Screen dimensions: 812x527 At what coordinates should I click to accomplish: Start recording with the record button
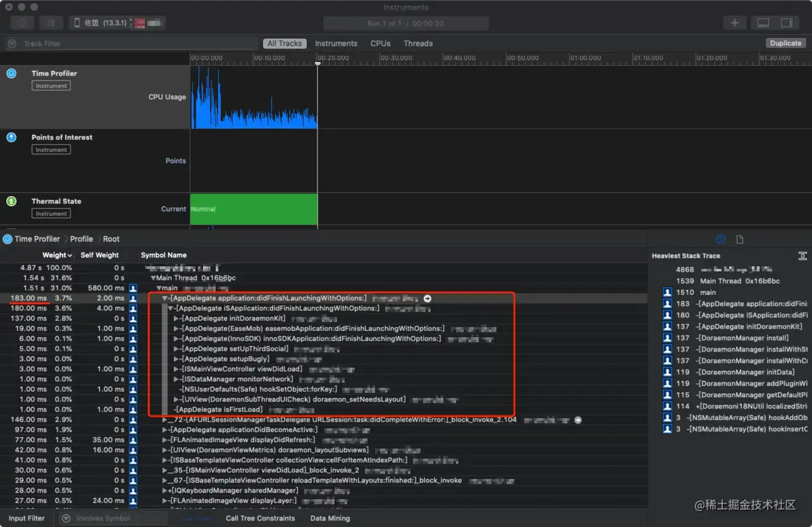tap(22, 23)
